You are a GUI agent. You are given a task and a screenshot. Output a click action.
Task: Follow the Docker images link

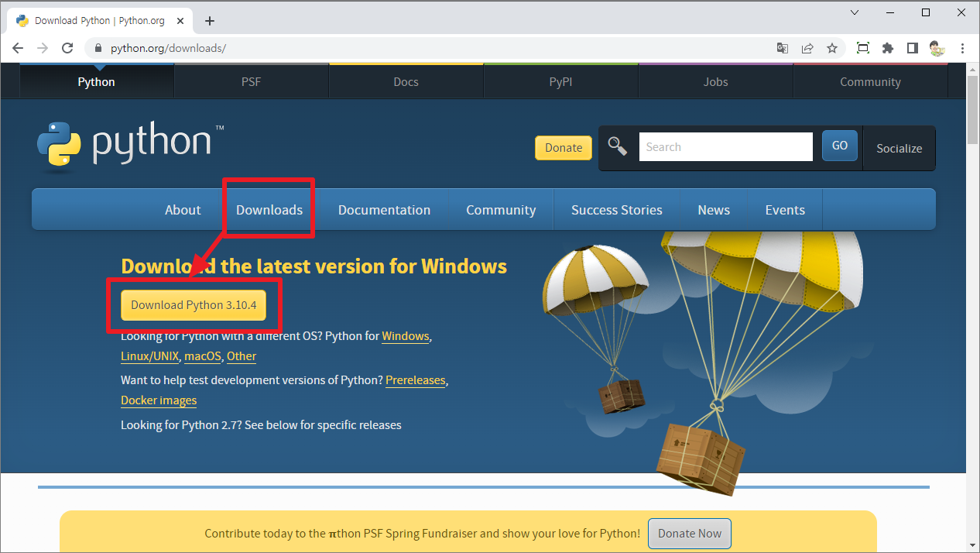[x=159, y=400]
